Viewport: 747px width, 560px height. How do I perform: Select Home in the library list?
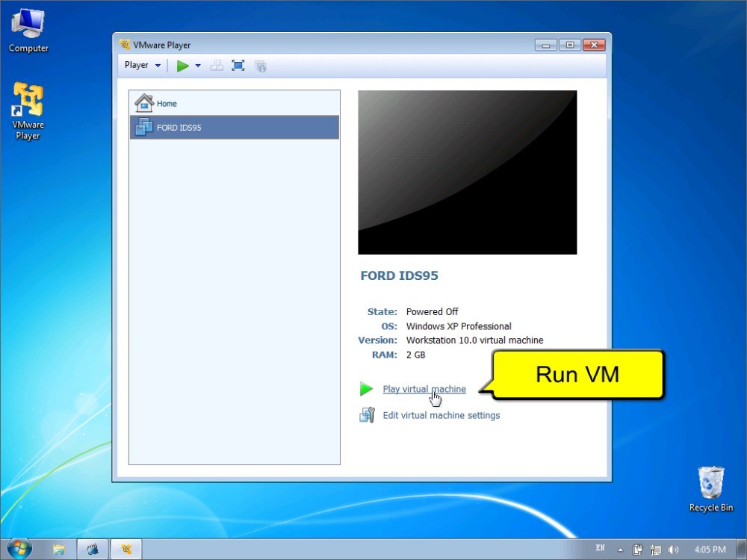(166, 104)
